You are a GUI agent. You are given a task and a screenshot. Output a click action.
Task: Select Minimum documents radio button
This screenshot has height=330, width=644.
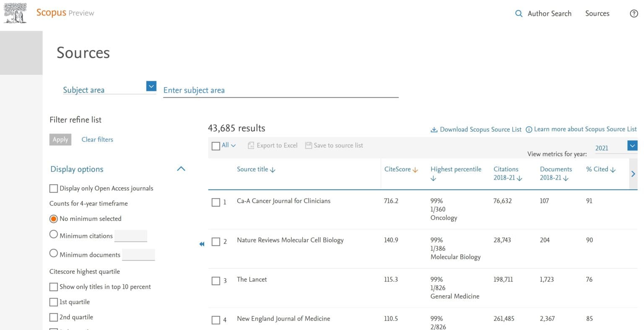point(54,253)
